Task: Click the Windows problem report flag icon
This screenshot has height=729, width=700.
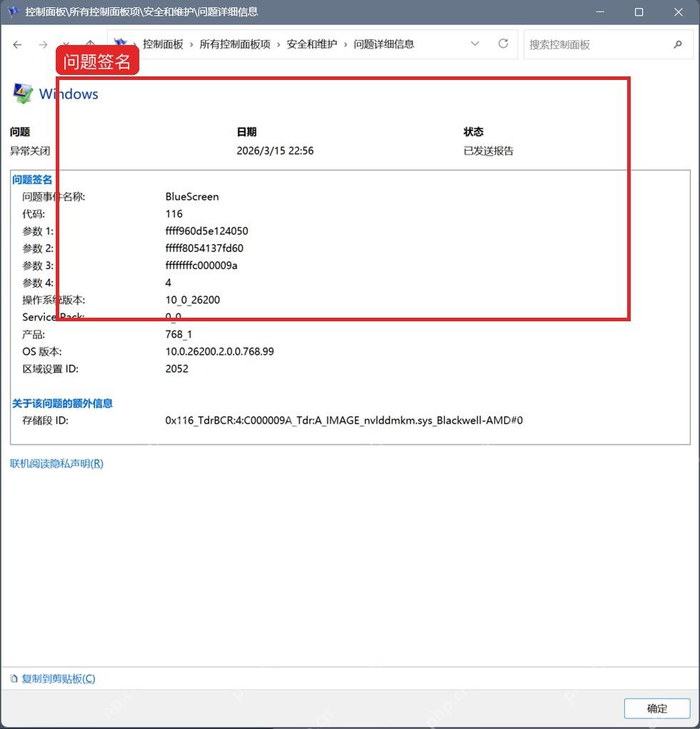Action: pos(23,94)
